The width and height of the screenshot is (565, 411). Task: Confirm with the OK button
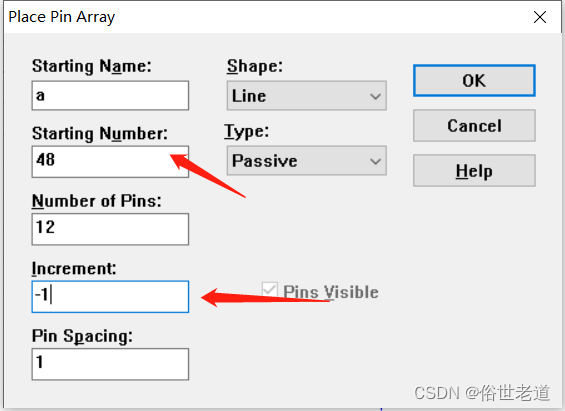click(474, 81)
